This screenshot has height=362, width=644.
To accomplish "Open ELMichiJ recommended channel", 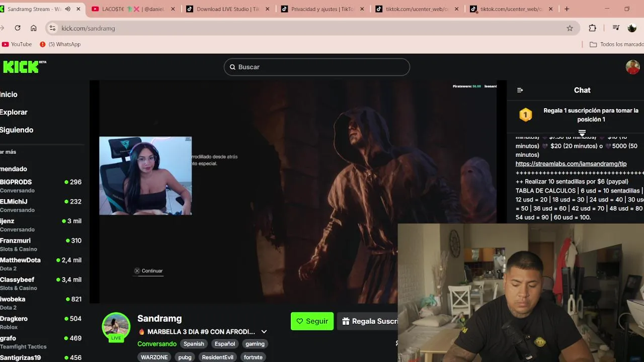I will [x=41, y=205].
